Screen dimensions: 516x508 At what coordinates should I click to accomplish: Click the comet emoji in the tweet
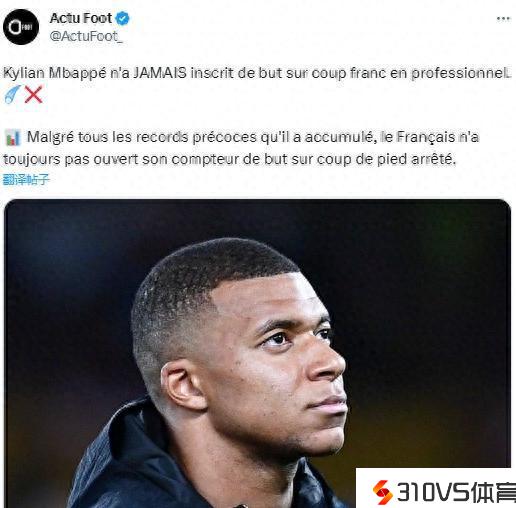click(13, 94)
